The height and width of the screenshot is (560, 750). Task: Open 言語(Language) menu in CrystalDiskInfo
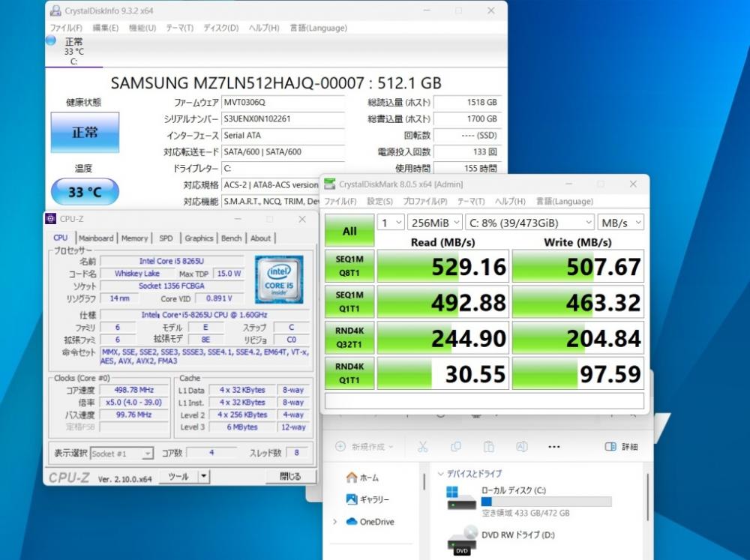pyautogui.click(x=319, y=28)
